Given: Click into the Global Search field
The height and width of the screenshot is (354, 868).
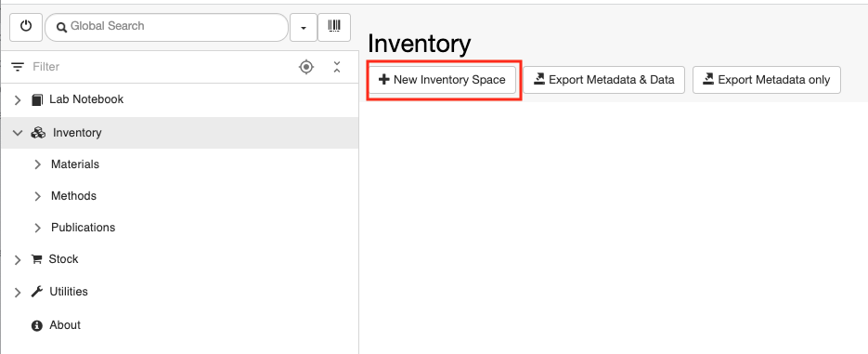Looking at the screenshot, I should coord(166,27).
